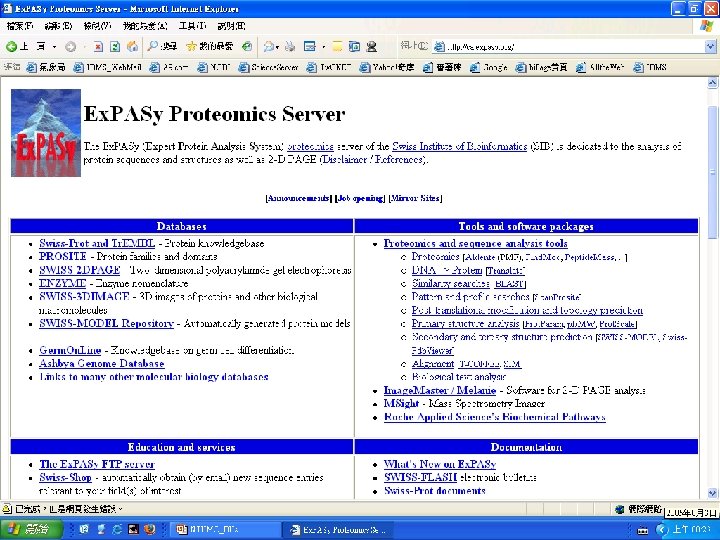Click the History icon after Favorites
The height and width of the screenshot is (540, 720).
pos(247,46)
